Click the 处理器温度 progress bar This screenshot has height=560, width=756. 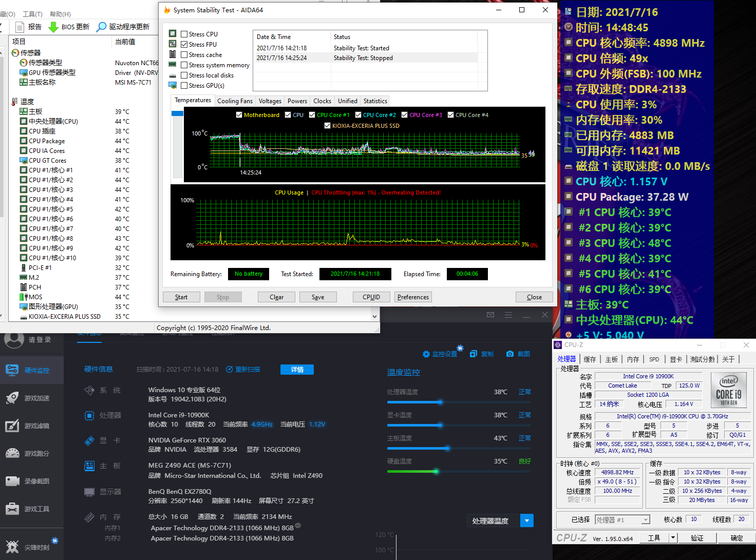(x=459, y=402)
